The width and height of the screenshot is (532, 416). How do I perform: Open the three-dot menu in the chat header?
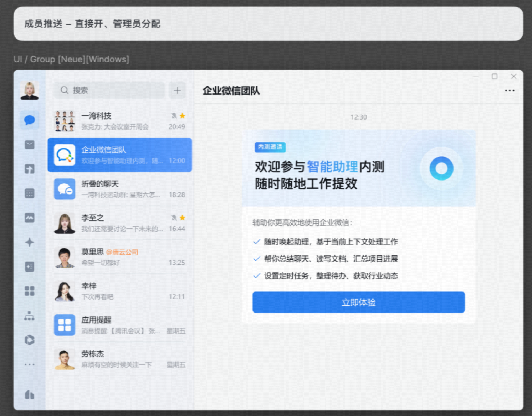(x=510, y=91)
